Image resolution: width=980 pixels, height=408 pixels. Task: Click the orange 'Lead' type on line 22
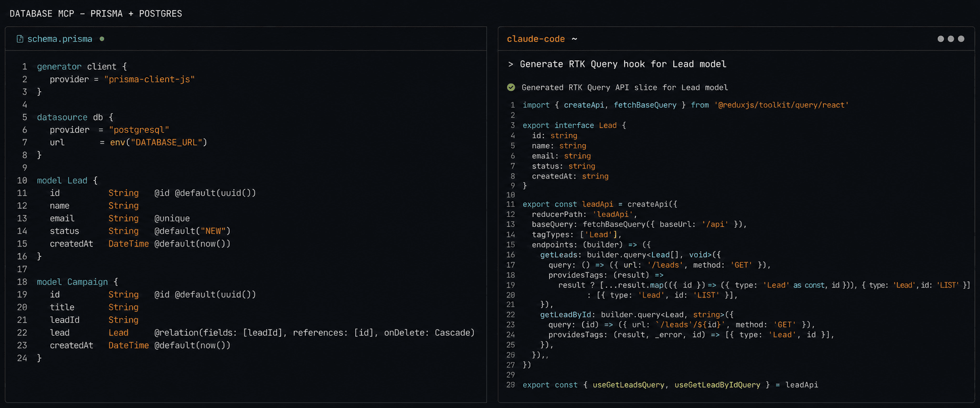point(119,332)
